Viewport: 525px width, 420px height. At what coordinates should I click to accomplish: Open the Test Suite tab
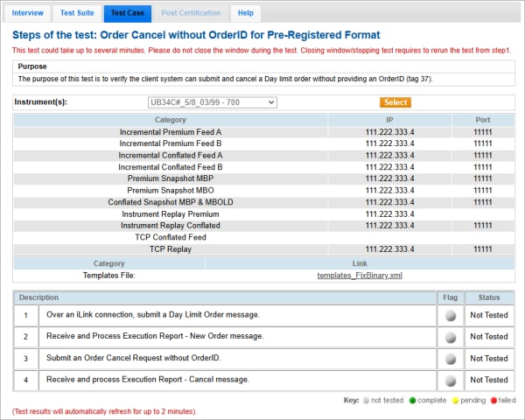click(x=75, y=13)
